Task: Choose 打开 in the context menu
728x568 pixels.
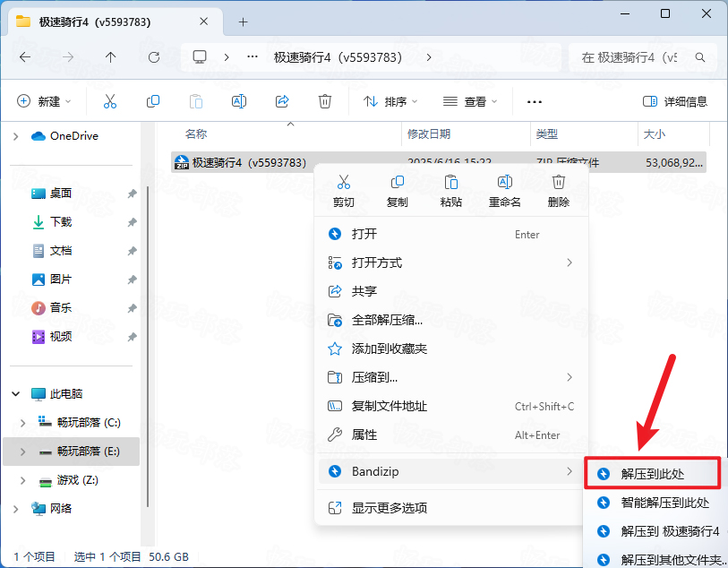Action: (450, 234)
